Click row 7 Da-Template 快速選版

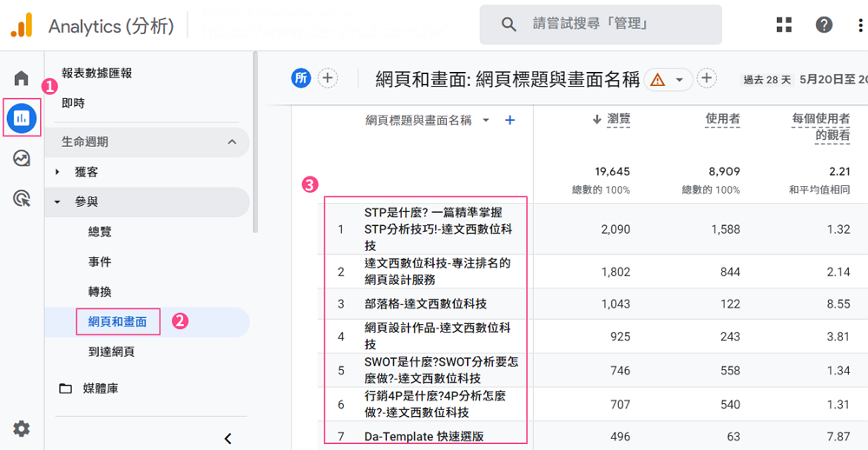tap(424, 437)
